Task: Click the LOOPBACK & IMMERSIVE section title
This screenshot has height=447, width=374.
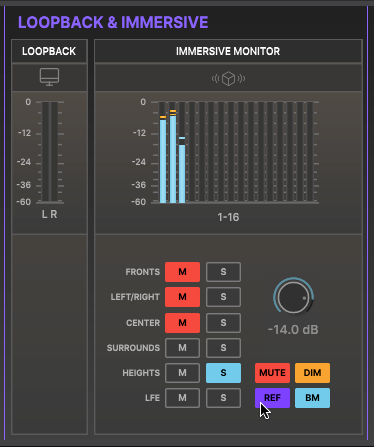Action: 113,22
